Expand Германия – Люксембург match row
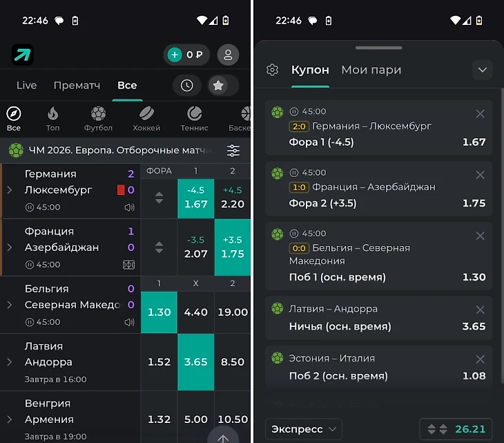Viewport: 504px width, 443px height. click(x=10, y=190)
